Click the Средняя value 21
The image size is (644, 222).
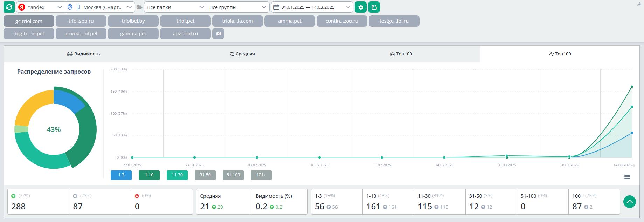(x=205, y=207)
